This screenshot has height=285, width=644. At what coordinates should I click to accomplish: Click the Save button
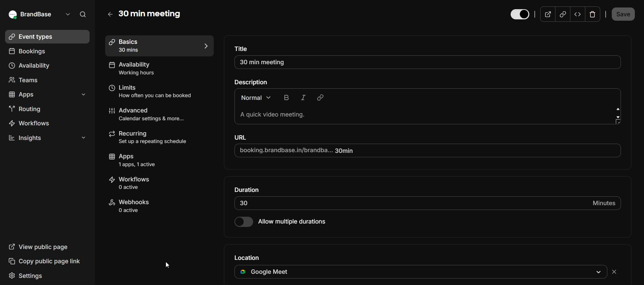point(623,14)
